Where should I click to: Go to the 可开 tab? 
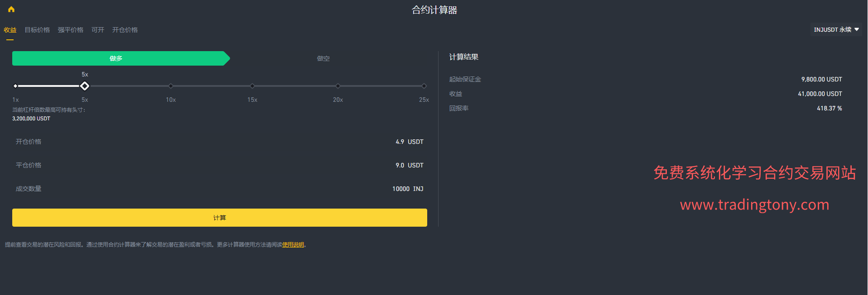pyautogui.click(x=98, y=30)
